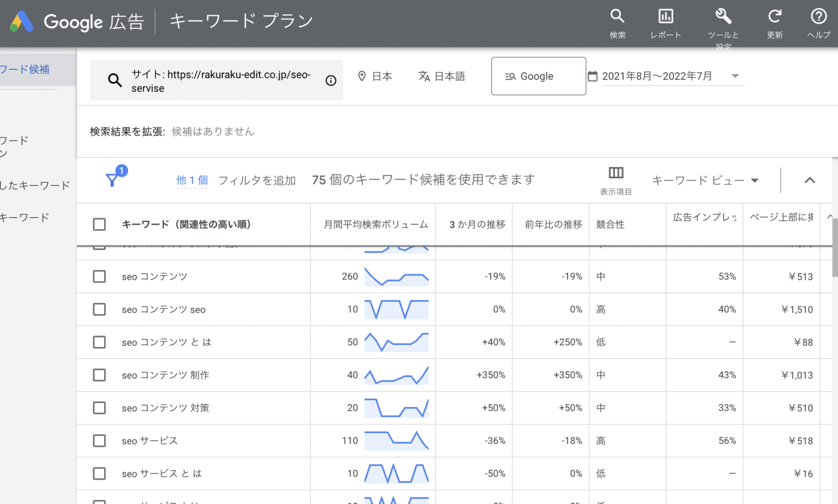838x504 pixels.
Task: Open the reports (レポート) icon
Action: click(666, 16)
